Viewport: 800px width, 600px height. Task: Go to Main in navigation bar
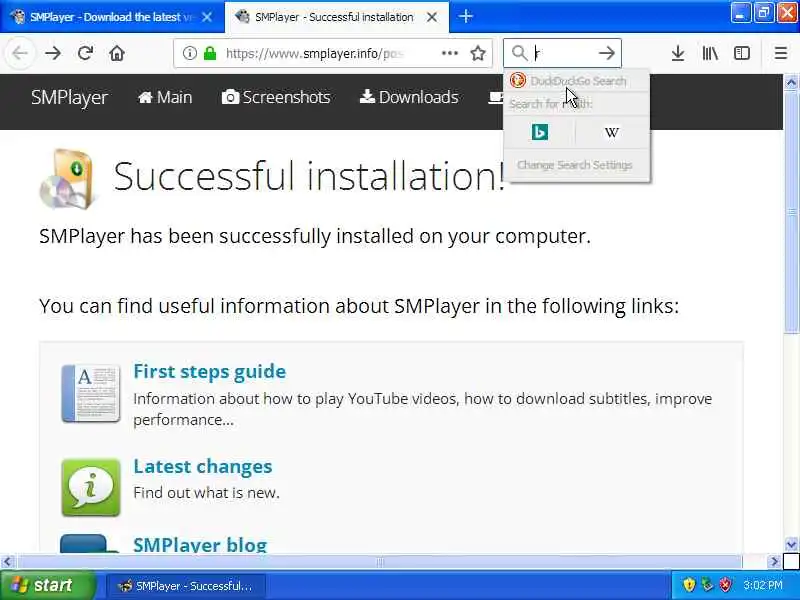[165, 97]
